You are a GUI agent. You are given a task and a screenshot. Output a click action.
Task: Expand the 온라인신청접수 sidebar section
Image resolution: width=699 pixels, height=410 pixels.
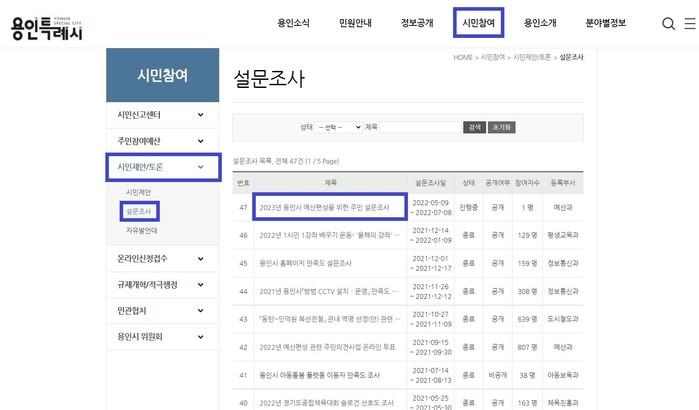click(x=163, y=258)
